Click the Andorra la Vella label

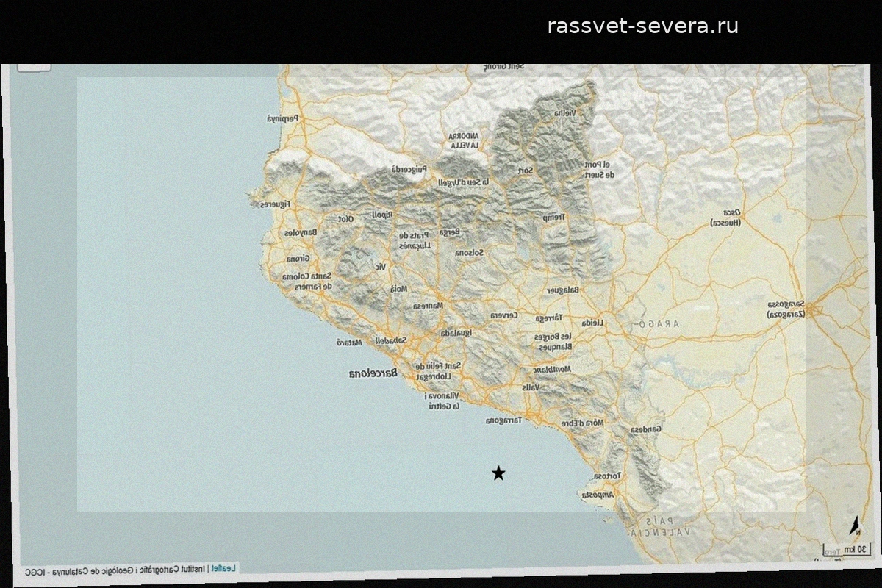tap(465, 140)
